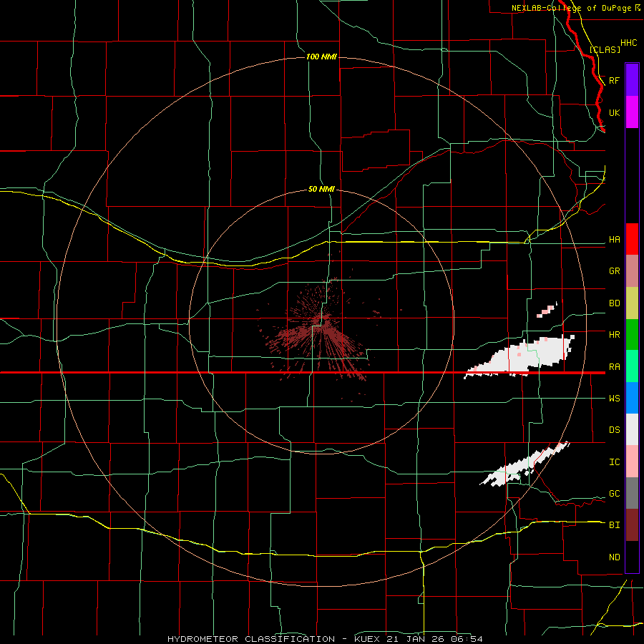The image size is (644, 644).
Task: Click the 100 NMI range ring label
Action: pos(321,57)
